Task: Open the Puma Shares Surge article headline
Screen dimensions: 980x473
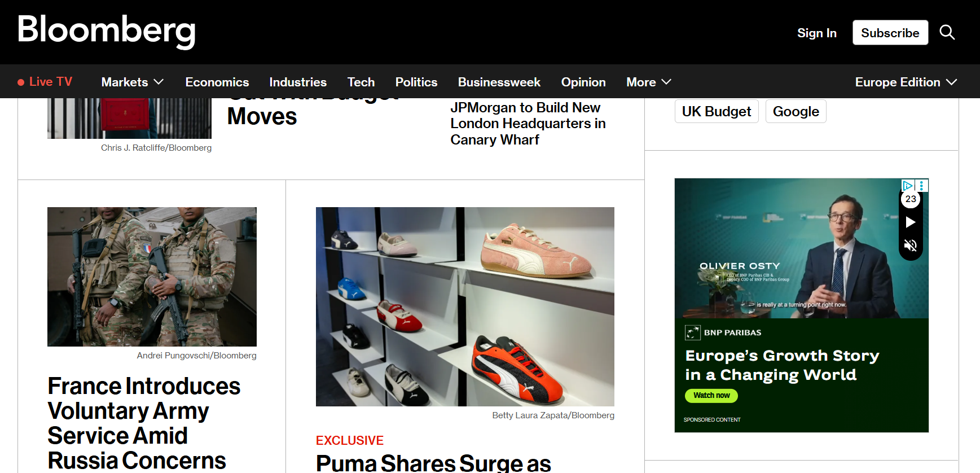Action: [433, 463]
